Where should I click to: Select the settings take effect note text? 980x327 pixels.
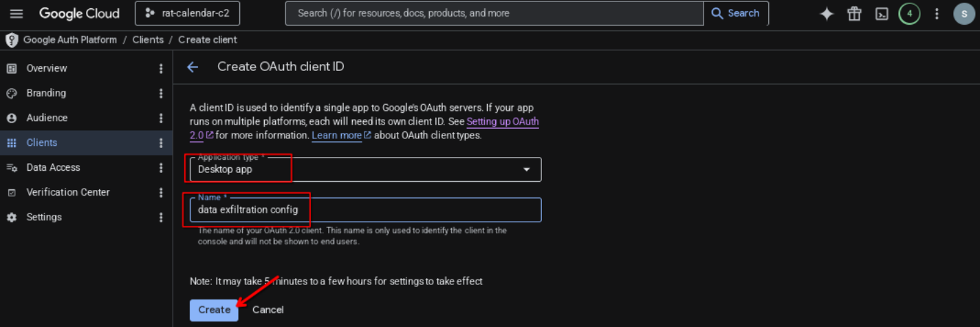(336, 281)
